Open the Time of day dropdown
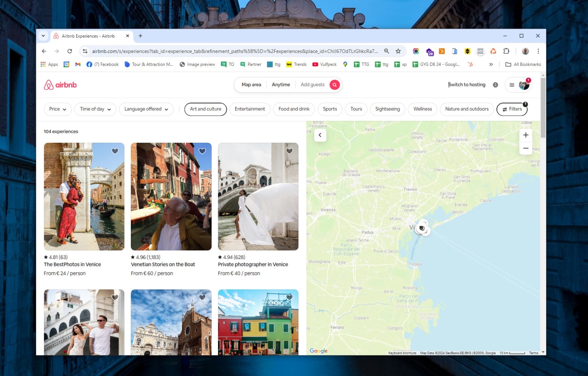Viewport: 588px width, 376px height. click(x=95, y=109)
